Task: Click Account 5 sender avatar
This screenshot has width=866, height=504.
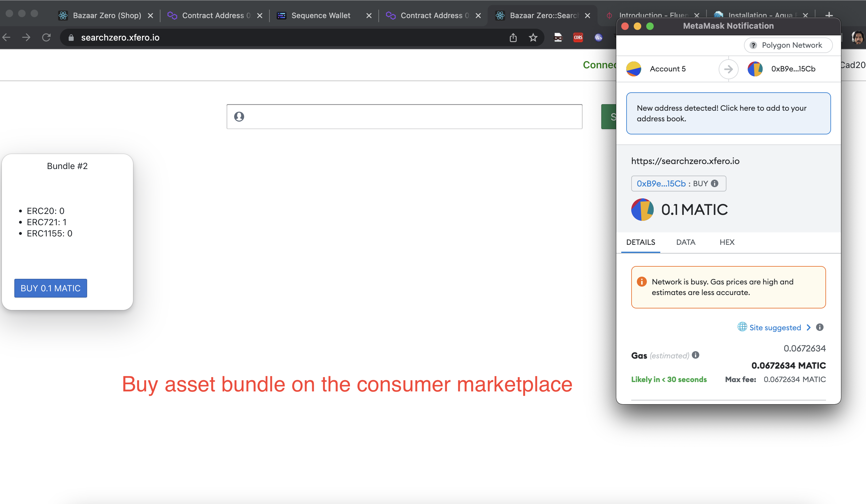Action: pos(633,69)
